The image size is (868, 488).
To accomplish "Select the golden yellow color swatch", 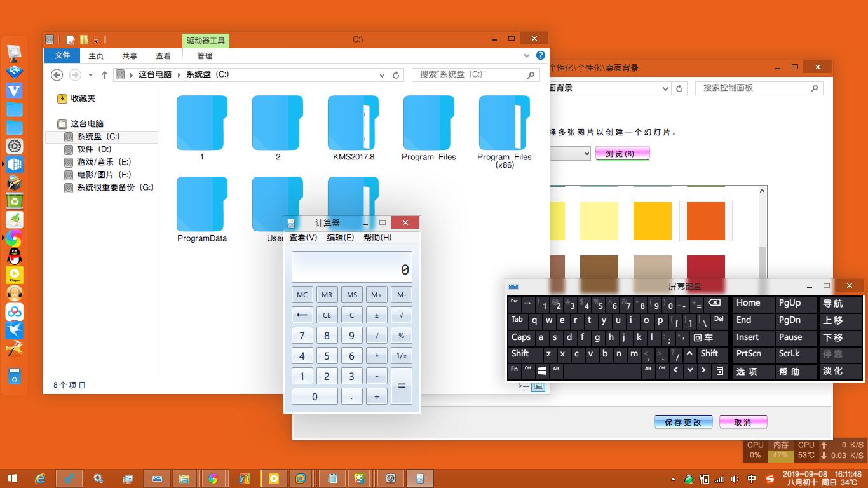I will pyautogui.click(x=652, y=221).
